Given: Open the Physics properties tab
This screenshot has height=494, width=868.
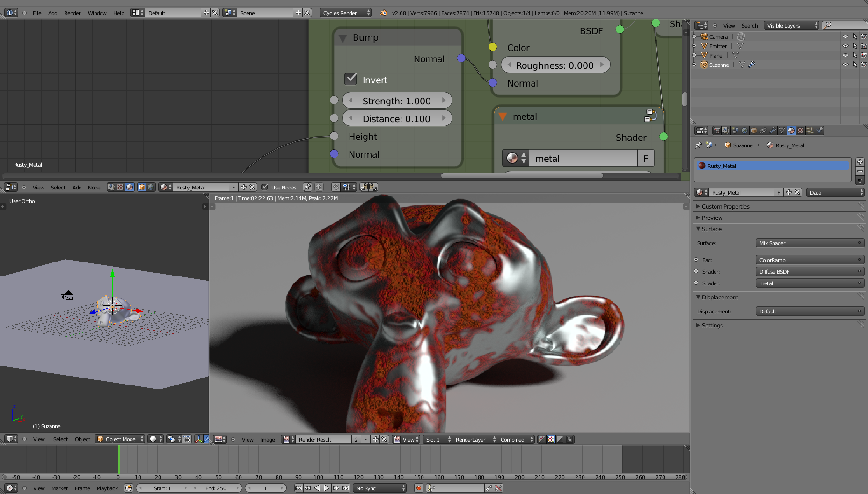Looking at the screenshot, I should pyautogui.click(x=819, y=131).
